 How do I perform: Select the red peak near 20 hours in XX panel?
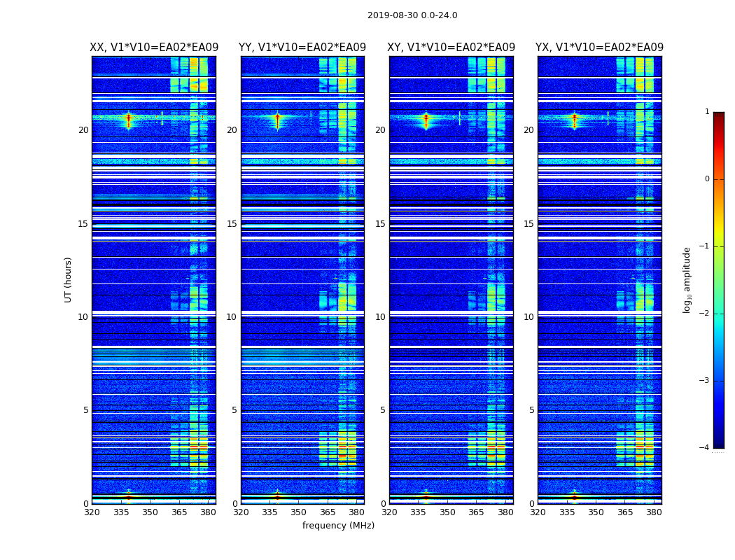click(128, 120)
